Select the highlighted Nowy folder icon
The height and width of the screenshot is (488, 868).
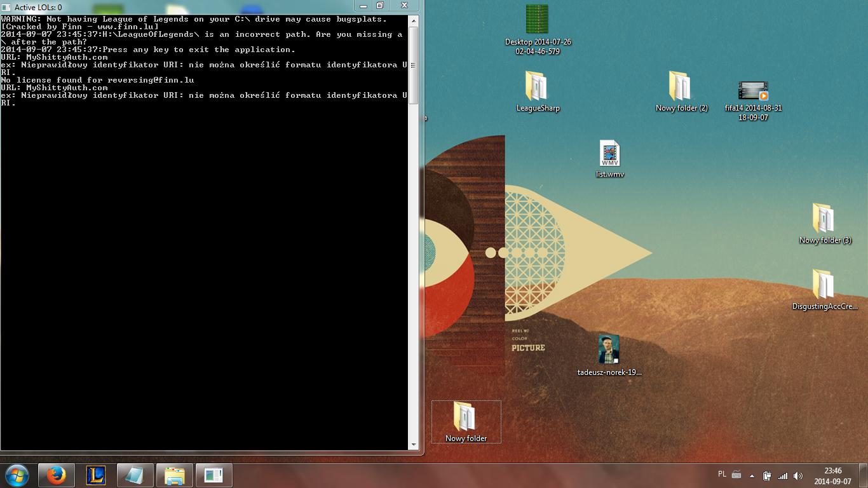[466, 422]
